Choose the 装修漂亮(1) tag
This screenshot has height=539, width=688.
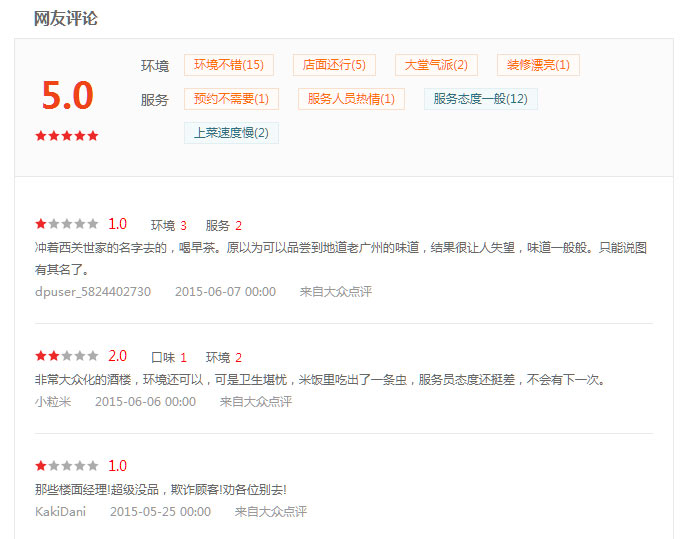[538, 65]
